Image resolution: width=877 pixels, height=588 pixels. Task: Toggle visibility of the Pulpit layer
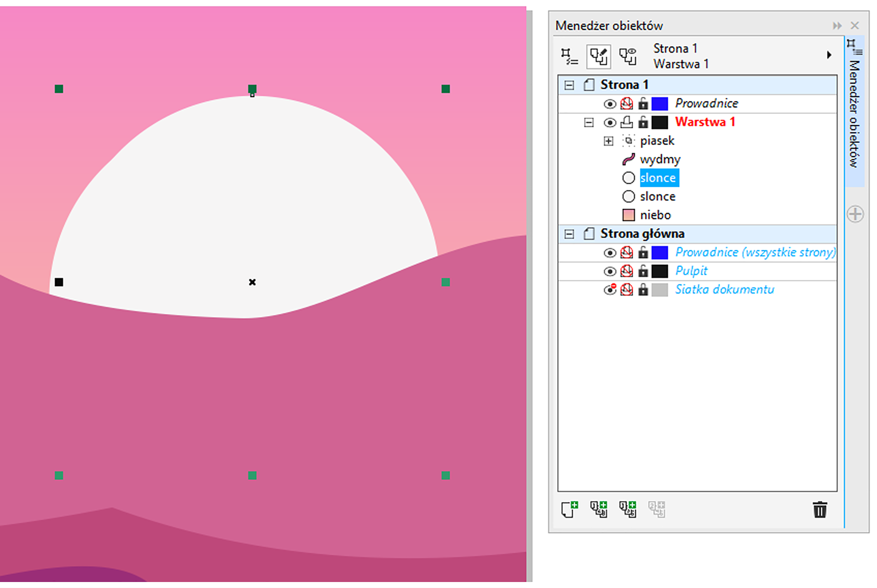(609, 272)
